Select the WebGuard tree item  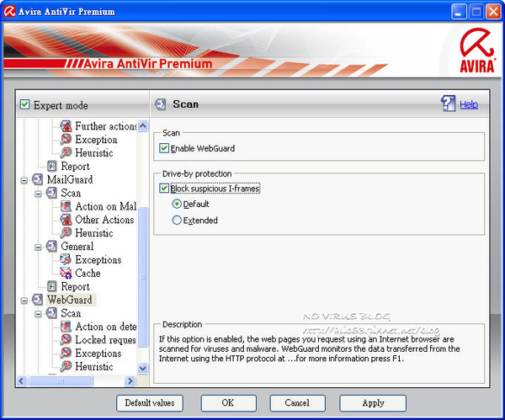pos(70,300)
